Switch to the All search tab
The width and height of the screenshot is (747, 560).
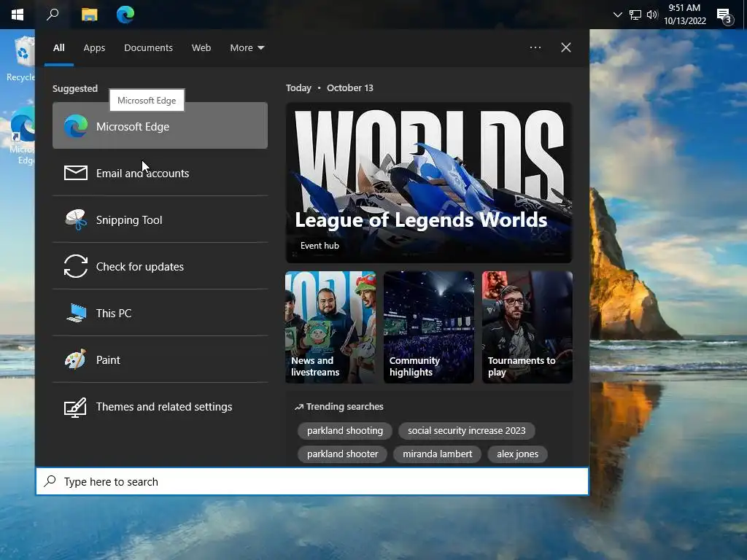point(58,47)
